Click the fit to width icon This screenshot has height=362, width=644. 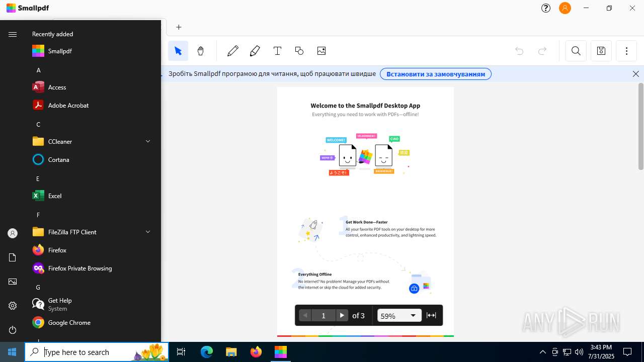tap(431, 315)
